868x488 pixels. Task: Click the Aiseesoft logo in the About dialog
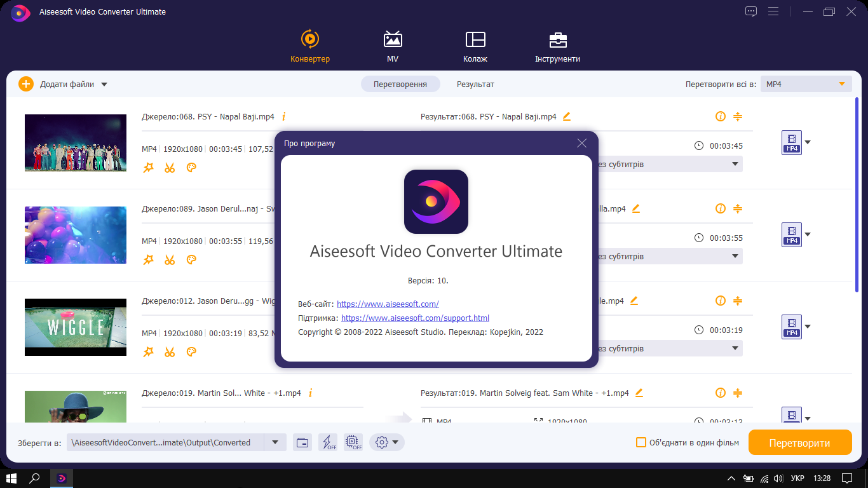tap(436, 201)
